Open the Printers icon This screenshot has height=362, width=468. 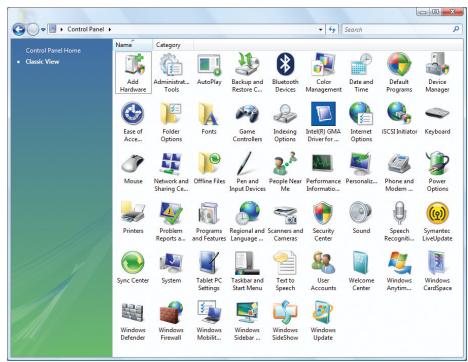pyautogui.click(x=133, y=218)
